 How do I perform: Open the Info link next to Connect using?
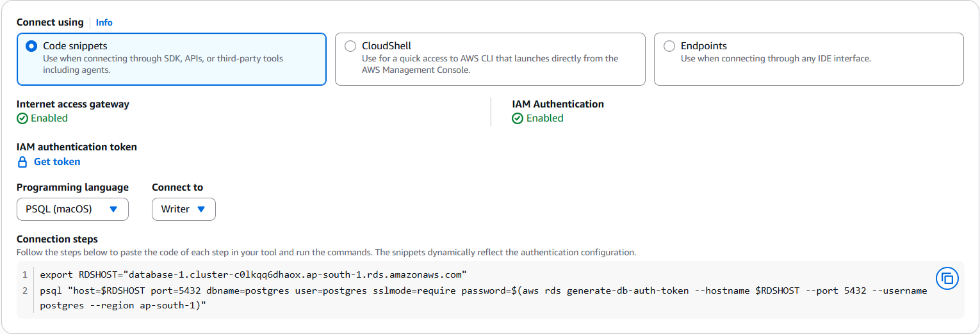coord(104,22)
